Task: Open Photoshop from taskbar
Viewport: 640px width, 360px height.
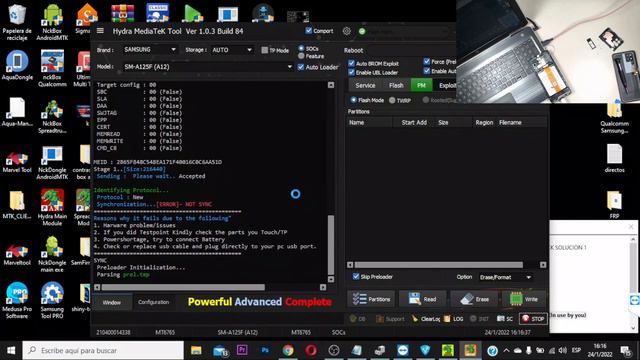Action: point(265,350)
